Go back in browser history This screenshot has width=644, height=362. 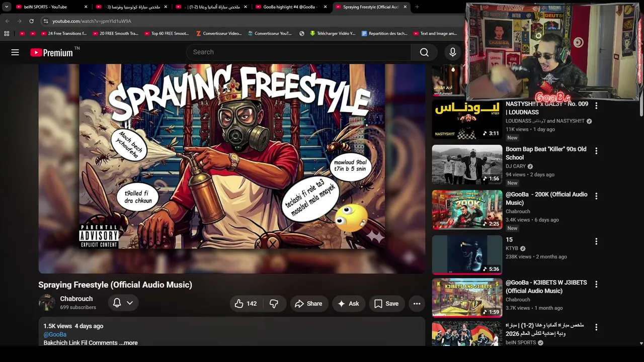(7, 21)
